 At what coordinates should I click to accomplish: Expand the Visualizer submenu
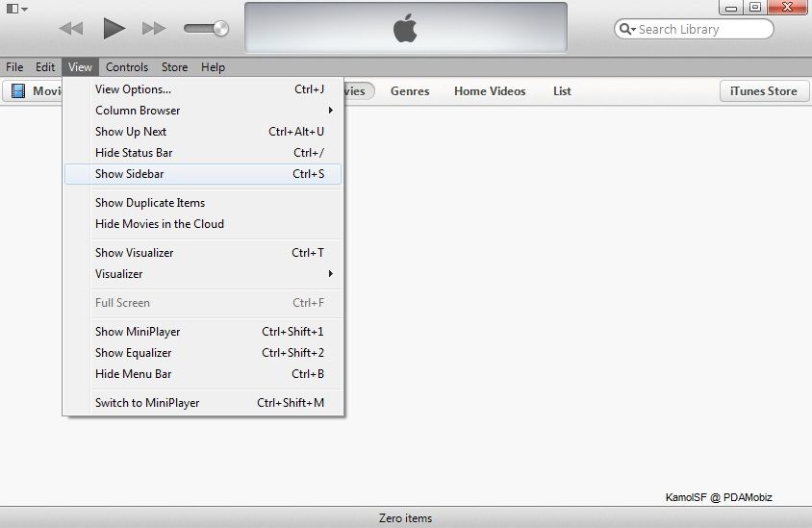[x=203, y=274]
